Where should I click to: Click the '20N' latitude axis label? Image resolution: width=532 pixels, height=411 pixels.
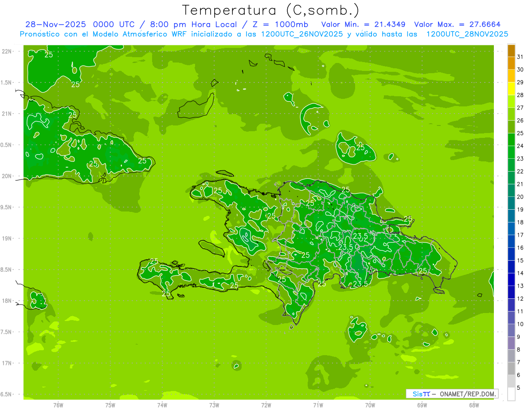point(6,176)
